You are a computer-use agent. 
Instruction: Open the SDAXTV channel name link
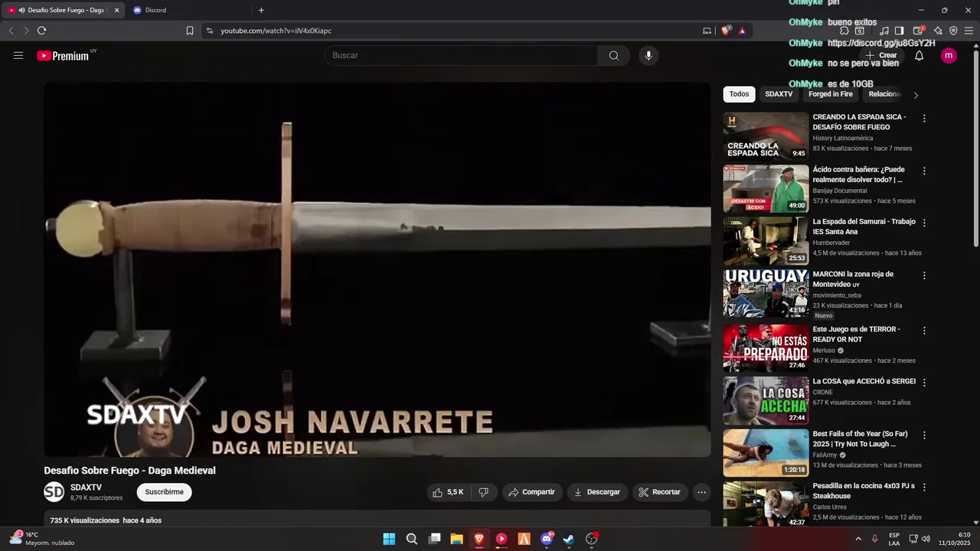coord(86,487)
